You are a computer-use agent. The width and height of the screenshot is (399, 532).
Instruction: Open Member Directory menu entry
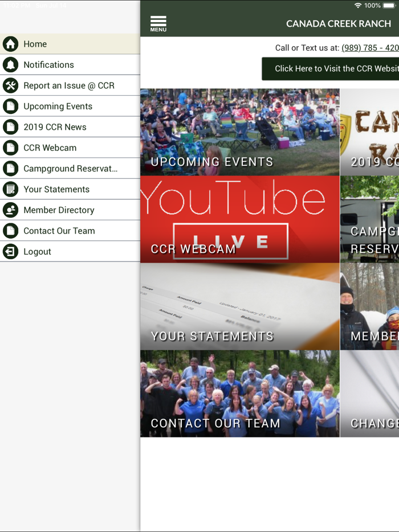point(70,210)
